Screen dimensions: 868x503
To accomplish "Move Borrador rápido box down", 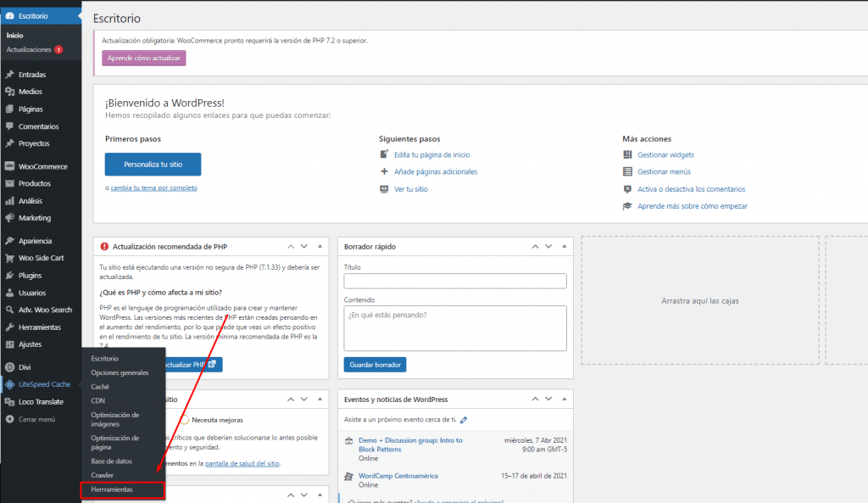I will coord(548,247).
